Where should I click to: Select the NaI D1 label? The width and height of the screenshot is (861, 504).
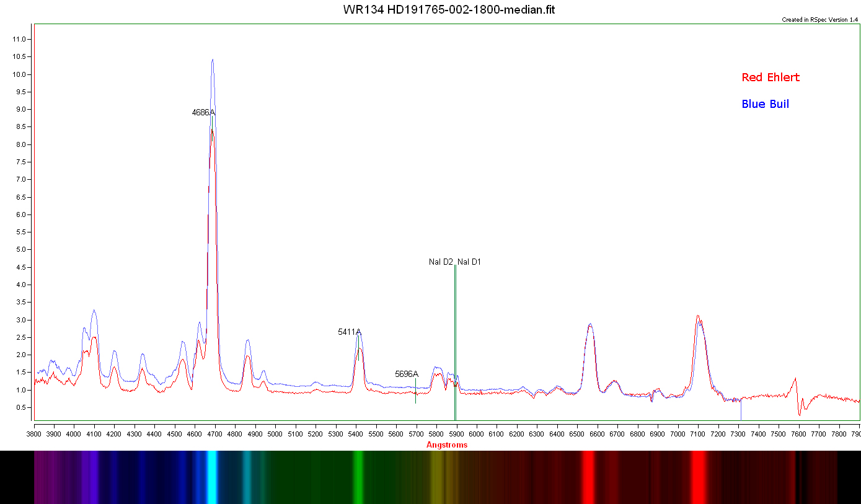tap(469, 262)
